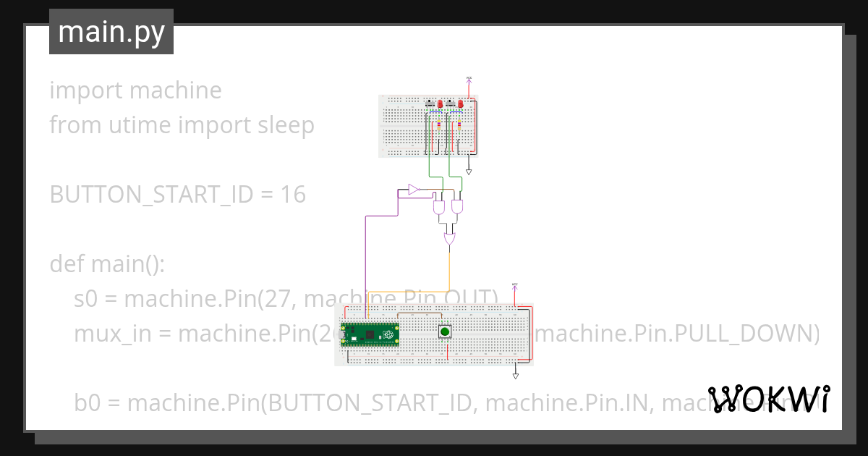Select the Raspberry Pi Pico board

coord(369,334)
